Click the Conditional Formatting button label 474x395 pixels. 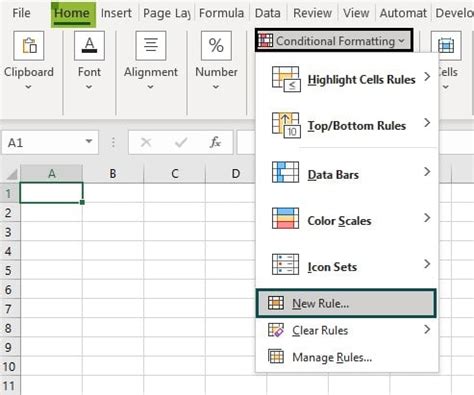point(335,41)
